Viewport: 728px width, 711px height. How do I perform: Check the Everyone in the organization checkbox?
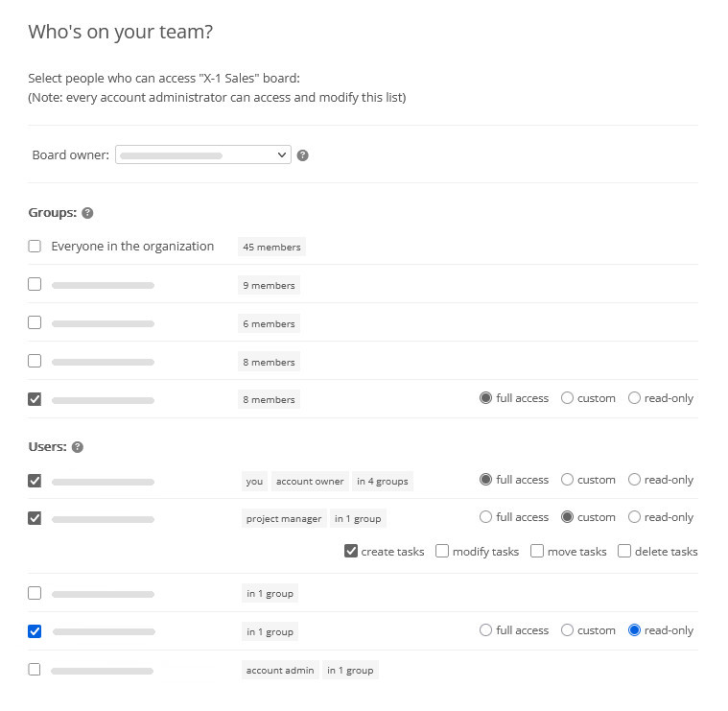pos(35,247)
